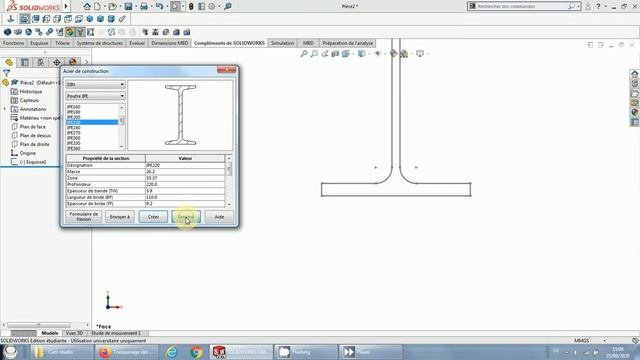Screen dimensions: 640x360
Task: Select IPE270 in the profile list
Action: tap(74, 133)
